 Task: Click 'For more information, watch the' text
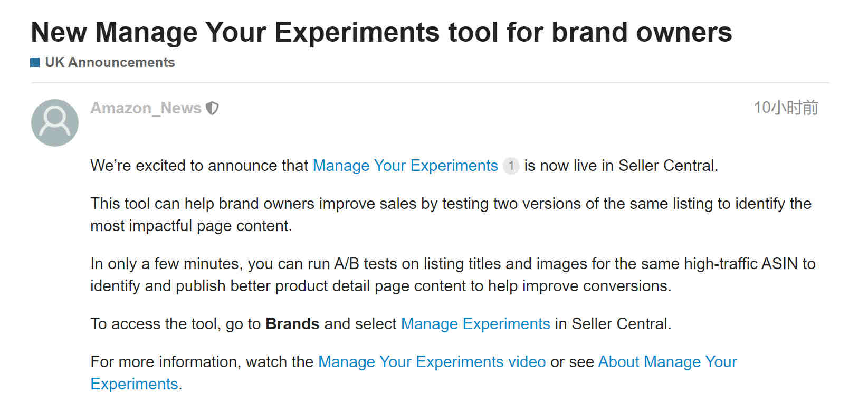202,362
